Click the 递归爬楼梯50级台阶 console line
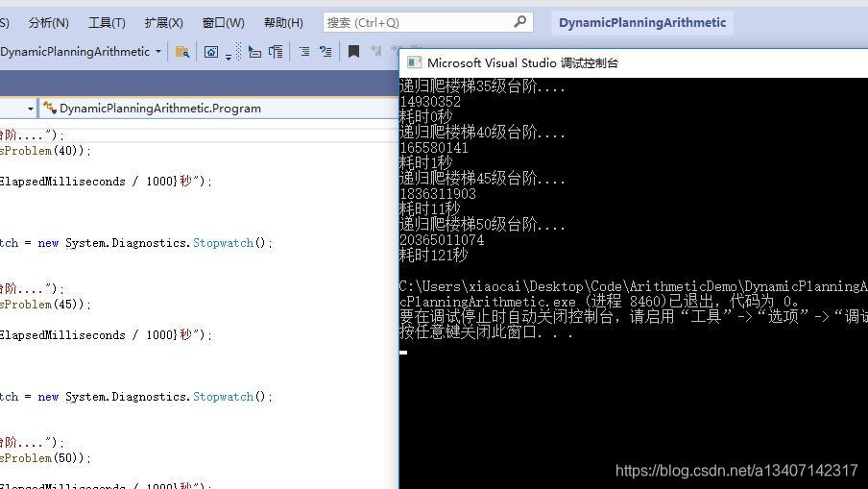Image resolution: width=868 pixels, height=489 pixels. point(482,224)
